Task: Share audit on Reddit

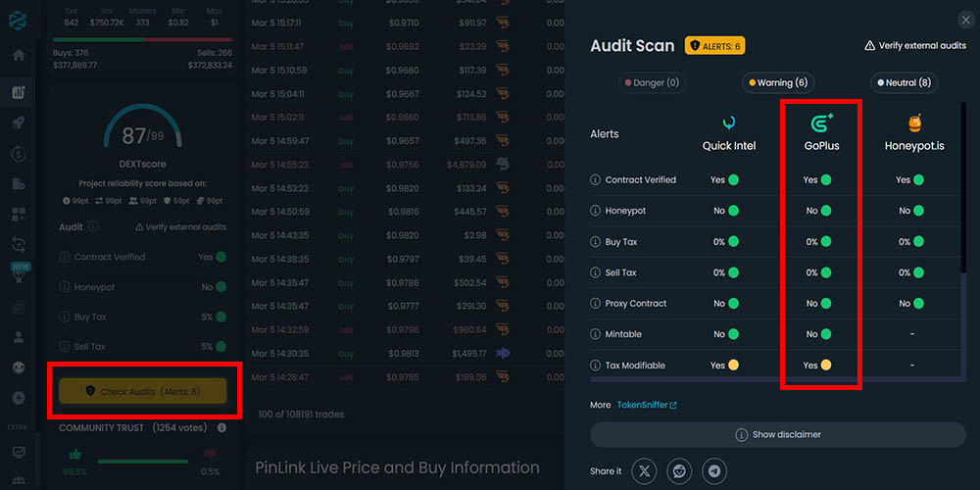Action: [x=679, y=470]
